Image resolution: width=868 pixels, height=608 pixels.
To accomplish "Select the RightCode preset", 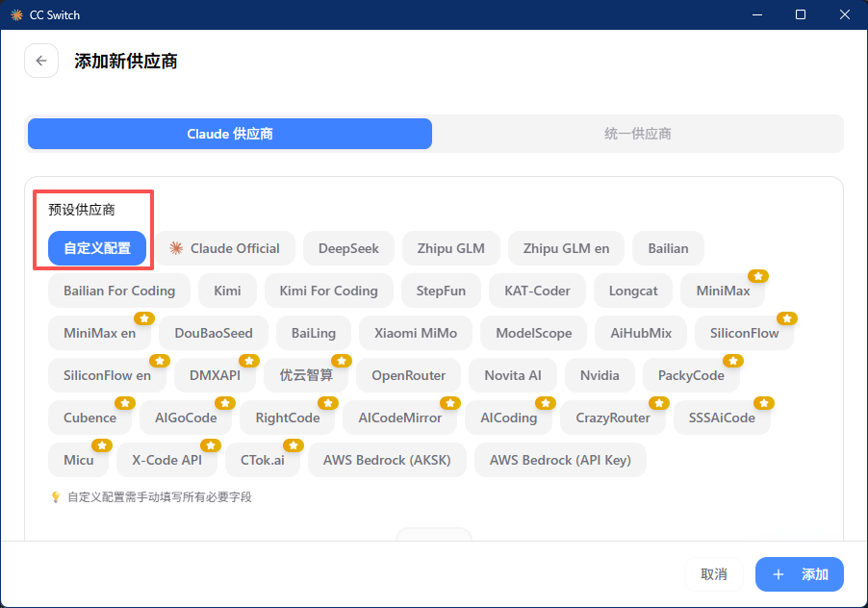I will tap(288, 418).
